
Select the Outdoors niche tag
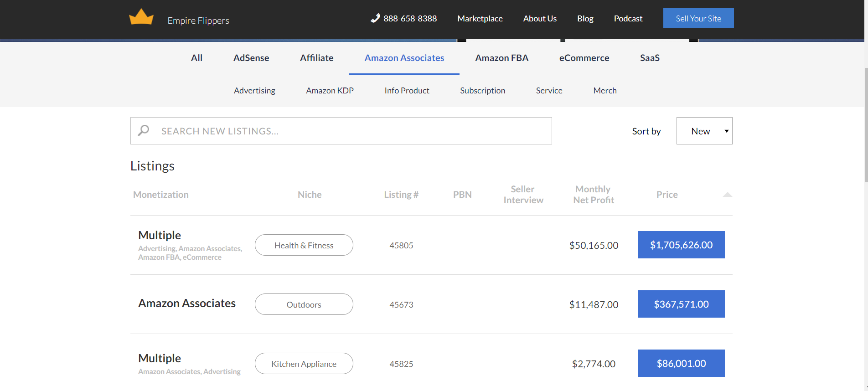tap(304, 304)
